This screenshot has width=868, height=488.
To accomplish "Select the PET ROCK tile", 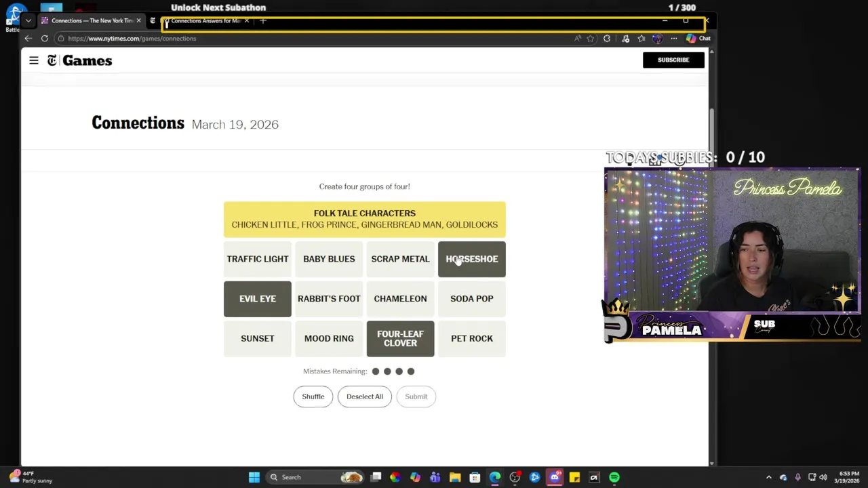I will tap(472, 338).
